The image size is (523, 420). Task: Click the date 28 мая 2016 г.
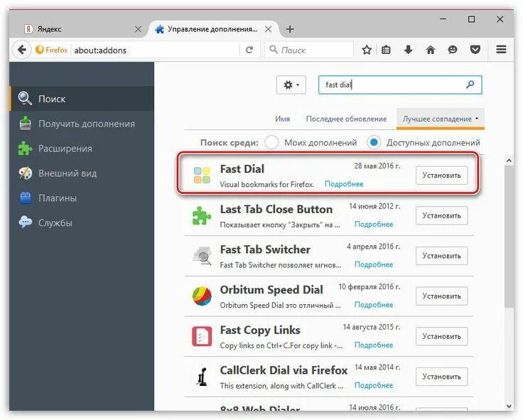click(x=377, y=166)
